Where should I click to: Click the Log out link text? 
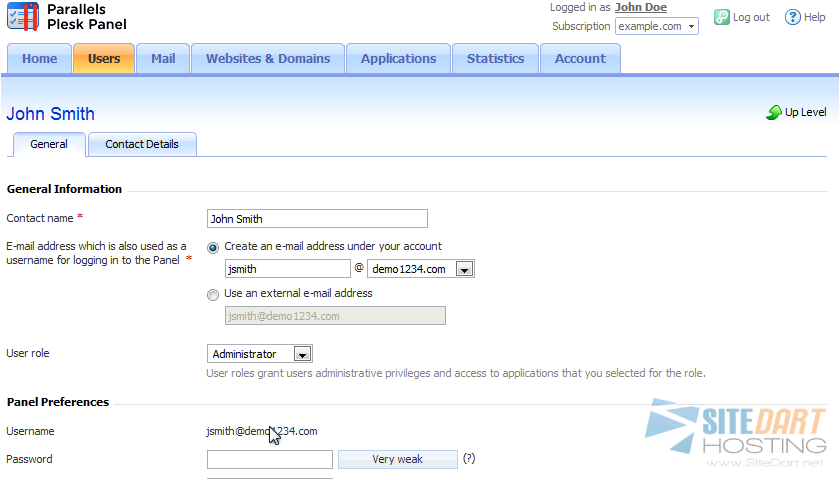[751, 17]
